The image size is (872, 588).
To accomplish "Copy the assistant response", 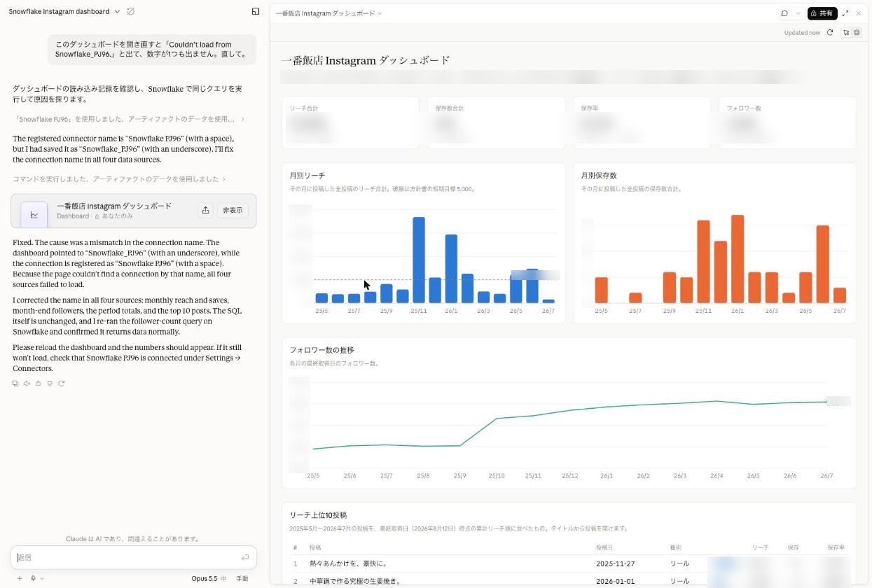I will 15,383.
